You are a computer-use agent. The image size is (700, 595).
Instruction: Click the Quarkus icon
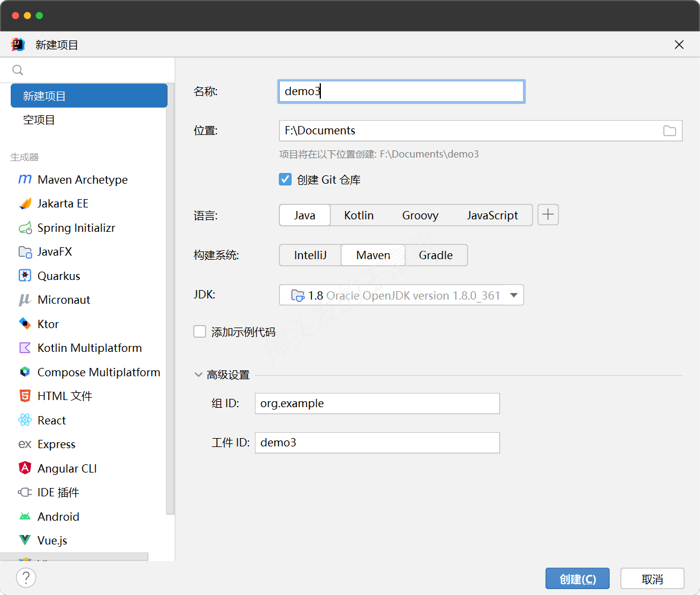(x=25, y=276)
